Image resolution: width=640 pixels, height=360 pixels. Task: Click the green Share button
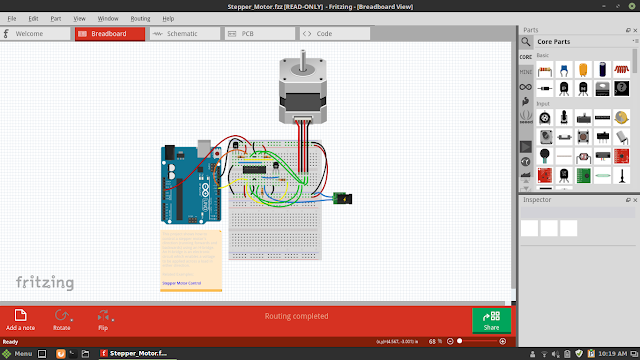click(x=491, y=320)
